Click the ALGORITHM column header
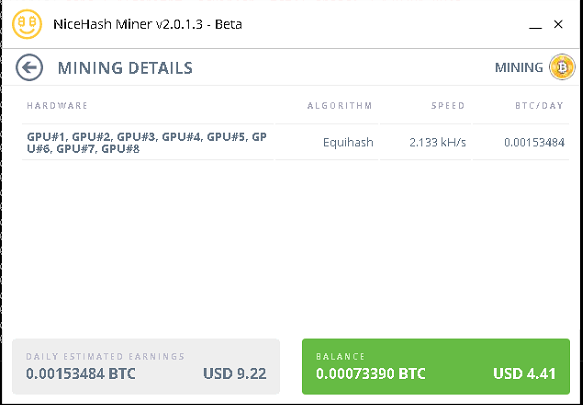This screenshot has height=405, width=583. (x=339, y=106)
